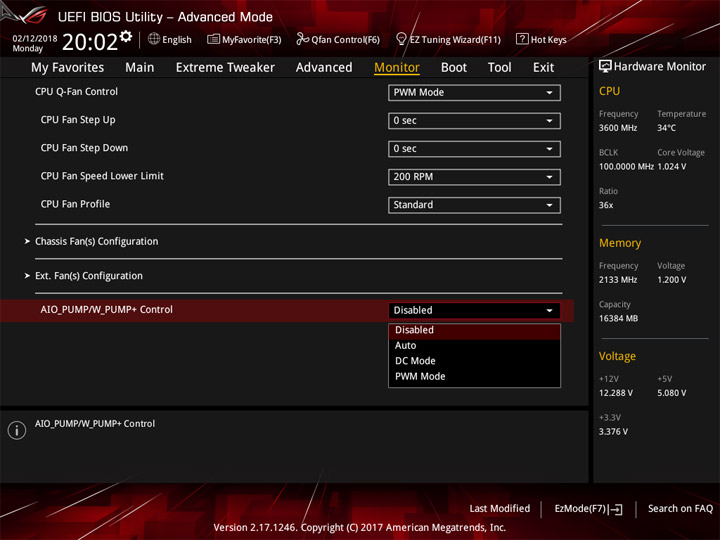
Task: Switch to the Main tab
Action: (140, 68)
